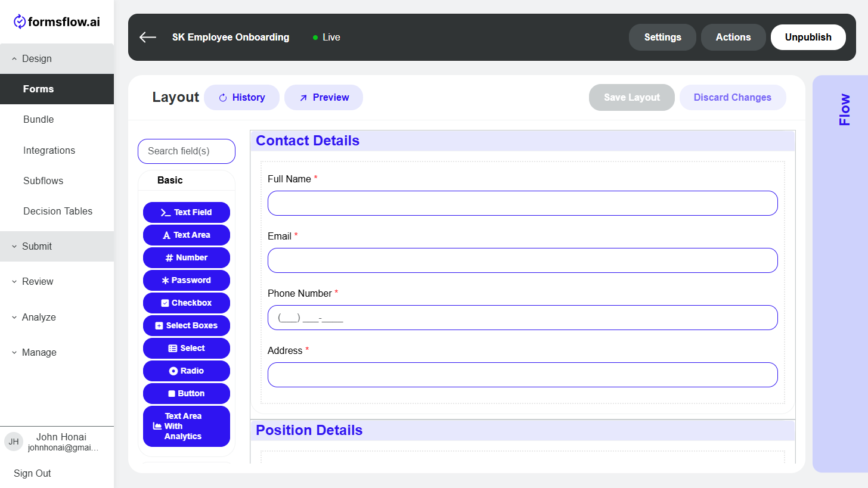Click Discard Changes
This screenshot has height=488, width=868.
point(733,98)
